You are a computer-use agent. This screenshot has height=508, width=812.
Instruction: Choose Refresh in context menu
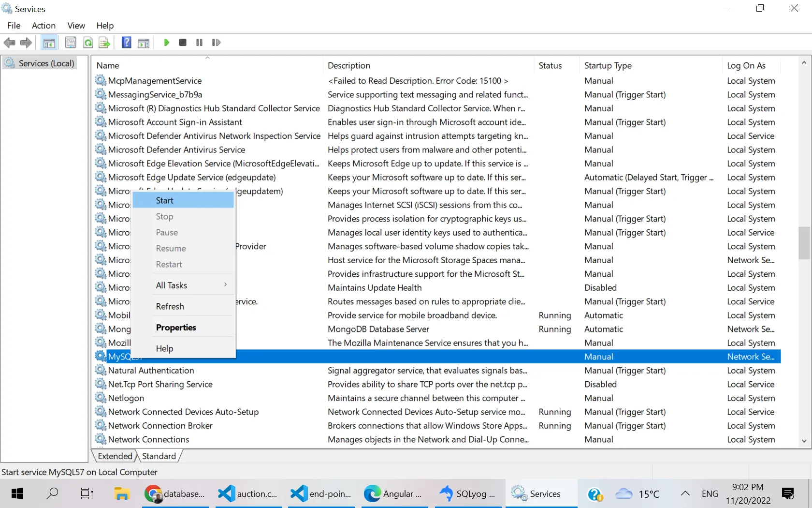click(x=183, y=306)
